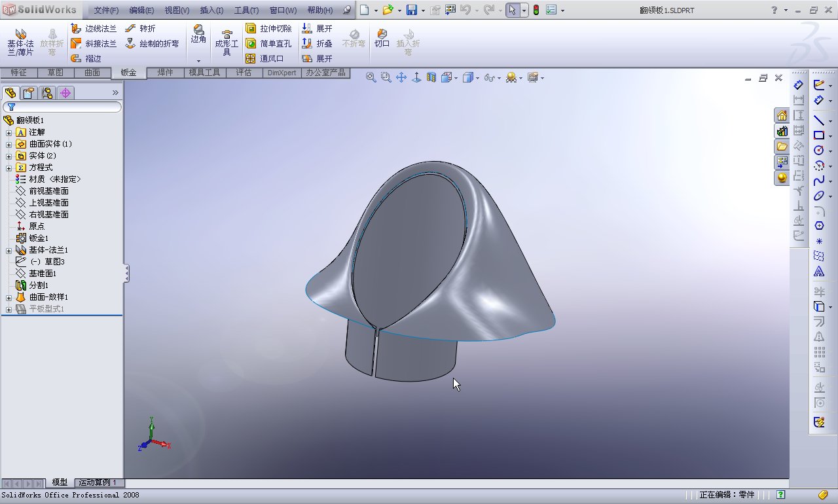Screen dimensions: 838x504
Task: Open the SolidWorks Resources home icon
Action: (x=782, y=115)
